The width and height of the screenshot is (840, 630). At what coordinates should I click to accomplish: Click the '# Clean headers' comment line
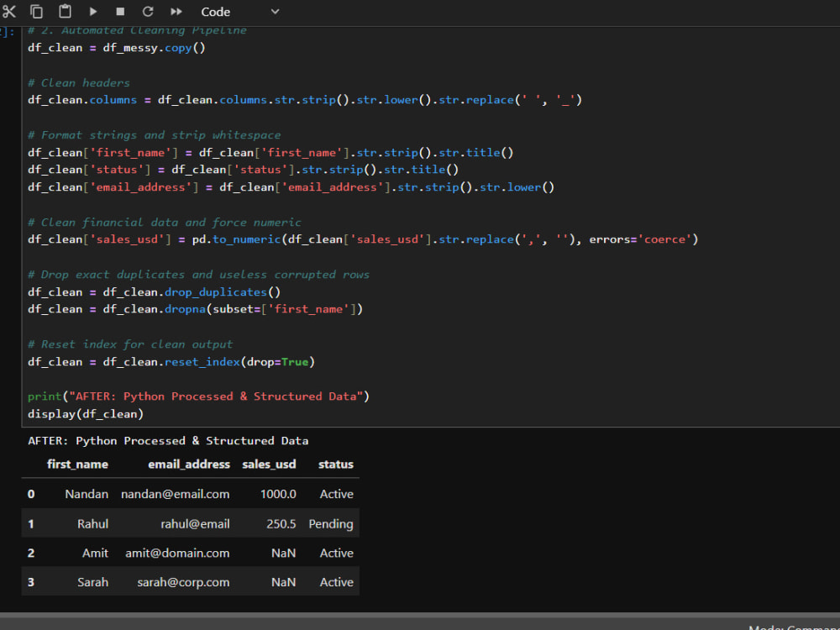pyautogui.click(x=79, y=82)
